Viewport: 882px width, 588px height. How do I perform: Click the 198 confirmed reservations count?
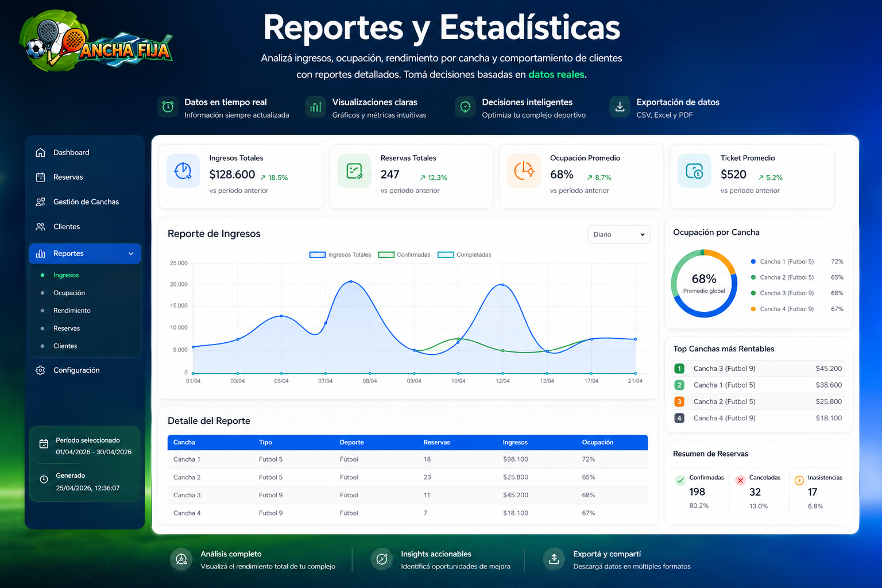697,492
